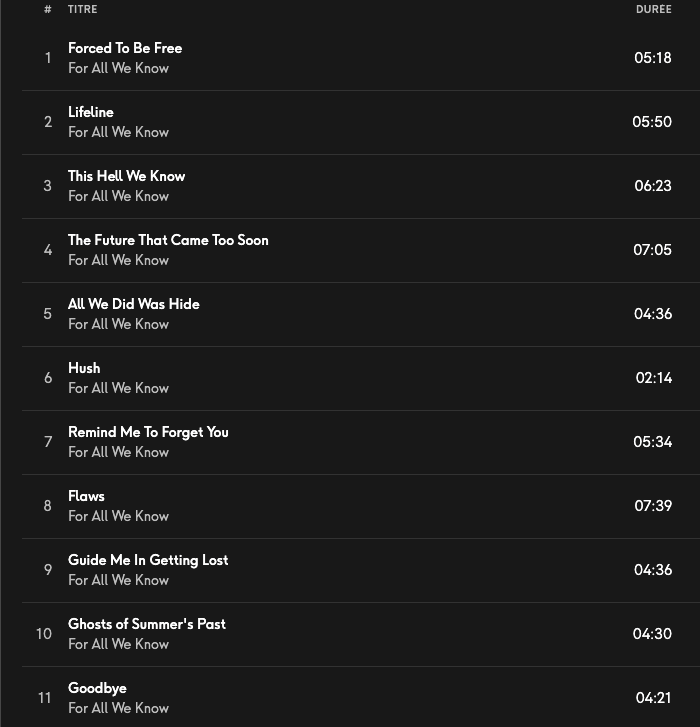Click the # column header
700x727 pixels.
coord(47,10)
